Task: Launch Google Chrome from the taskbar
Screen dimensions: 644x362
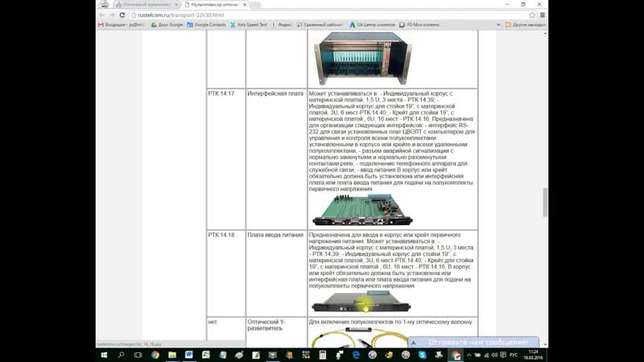Action: [x=155, y=355]
